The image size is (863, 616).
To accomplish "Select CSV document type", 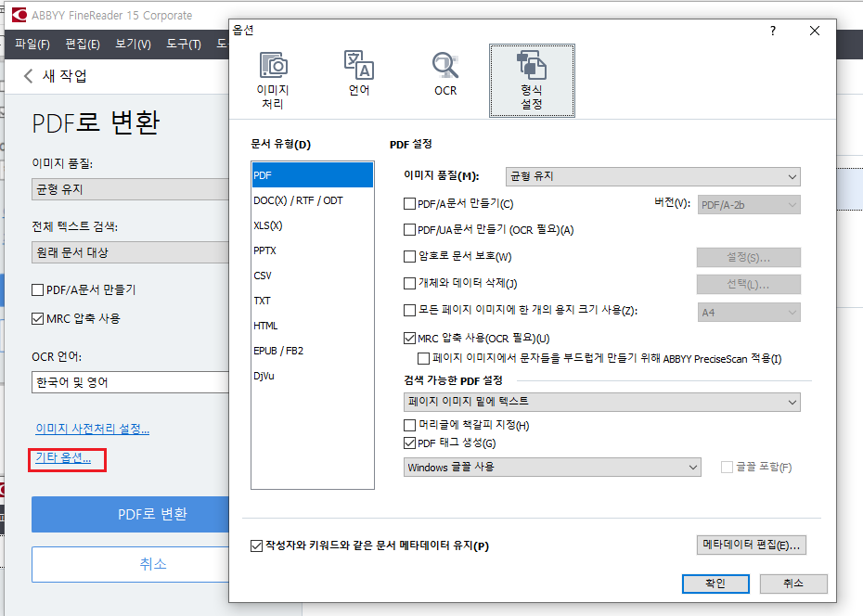I will 312,276.
